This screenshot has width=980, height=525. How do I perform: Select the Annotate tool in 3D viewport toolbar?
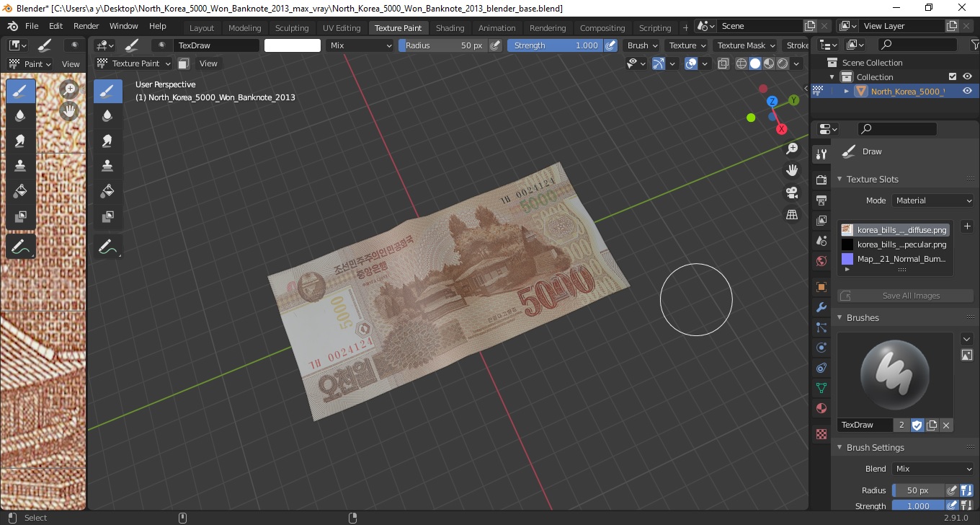(x=107, y=247)
